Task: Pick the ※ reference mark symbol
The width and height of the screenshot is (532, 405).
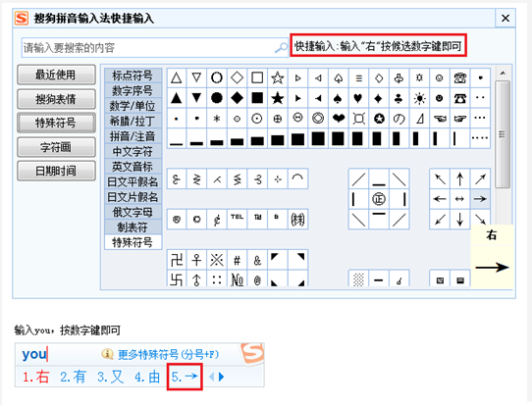Action: coord(217,260)
